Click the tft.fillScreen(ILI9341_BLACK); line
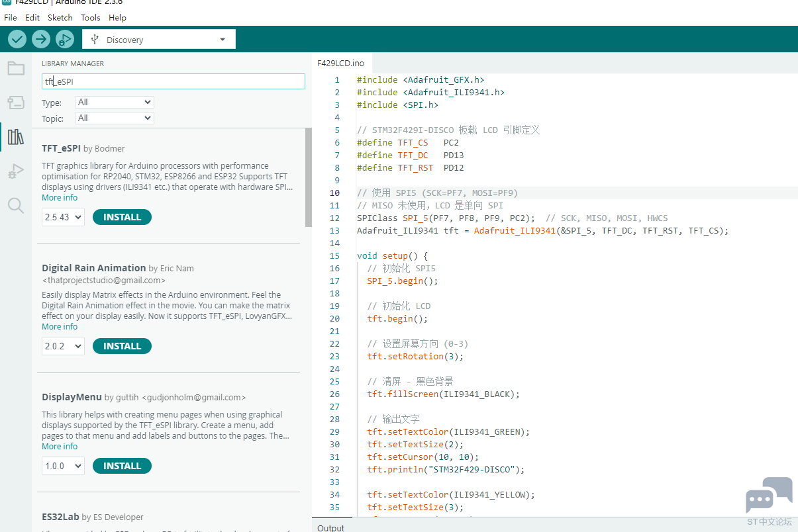 tap(444, 394)
